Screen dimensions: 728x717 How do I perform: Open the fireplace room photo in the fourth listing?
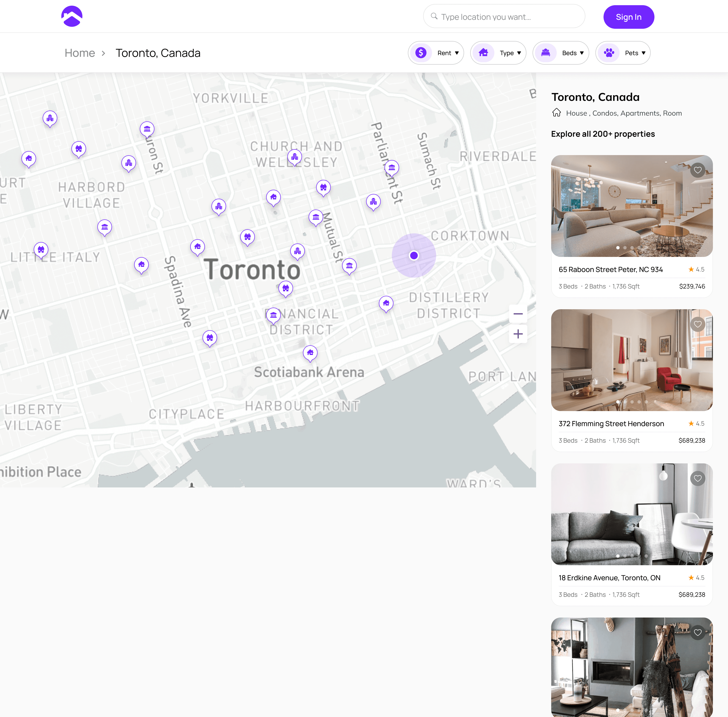coord(632,667)
